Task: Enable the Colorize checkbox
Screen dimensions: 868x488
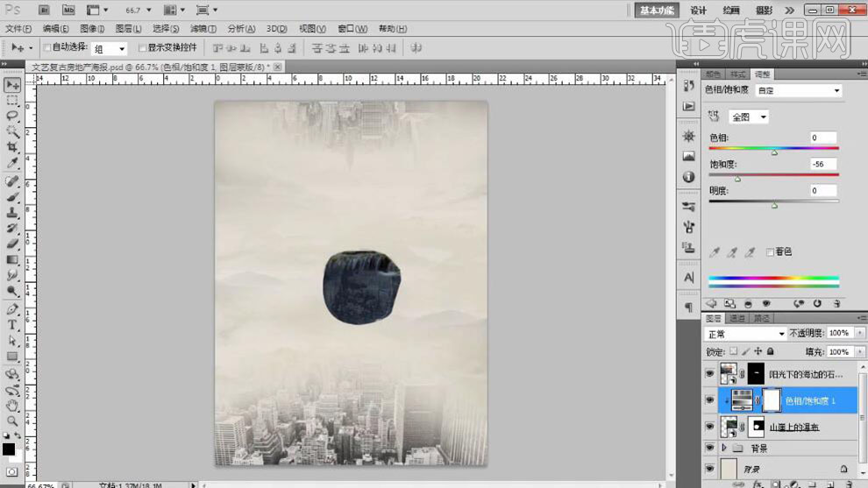Action: (770, 251)
